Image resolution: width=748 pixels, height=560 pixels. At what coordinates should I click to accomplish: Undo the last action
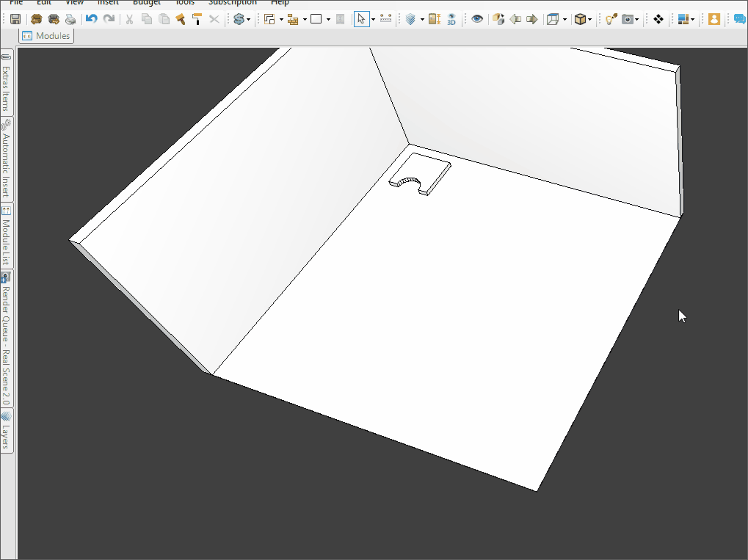92,19
